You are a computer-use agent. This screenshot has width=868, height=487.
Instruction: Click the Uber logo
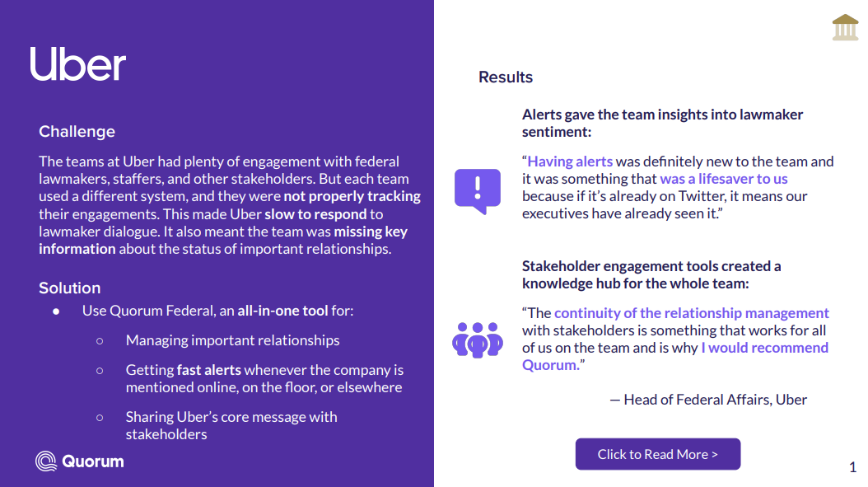pyautogui.click(x=78, y=63)
